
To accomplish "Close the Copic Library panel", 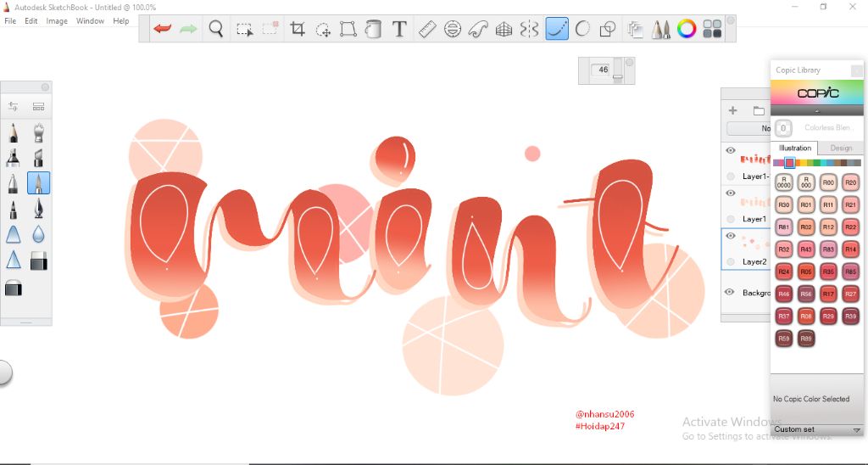I will pyautogui.click(x=856, y=70).
